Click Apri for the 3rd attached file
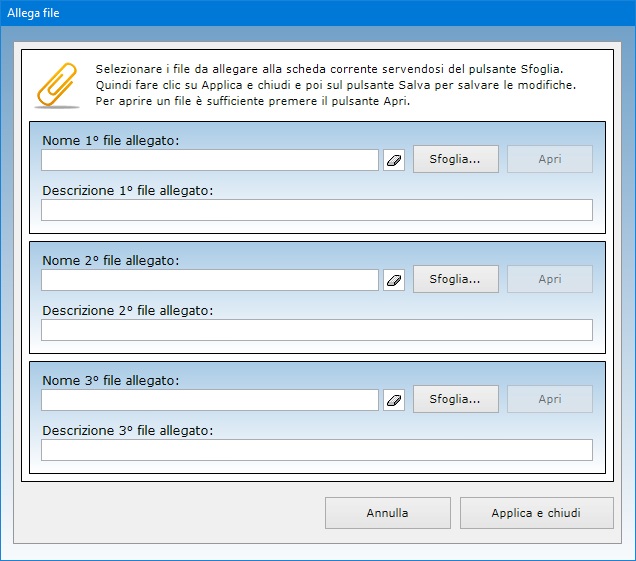The width and height of the screenshot is (636, 561). [x=550, y=399]
